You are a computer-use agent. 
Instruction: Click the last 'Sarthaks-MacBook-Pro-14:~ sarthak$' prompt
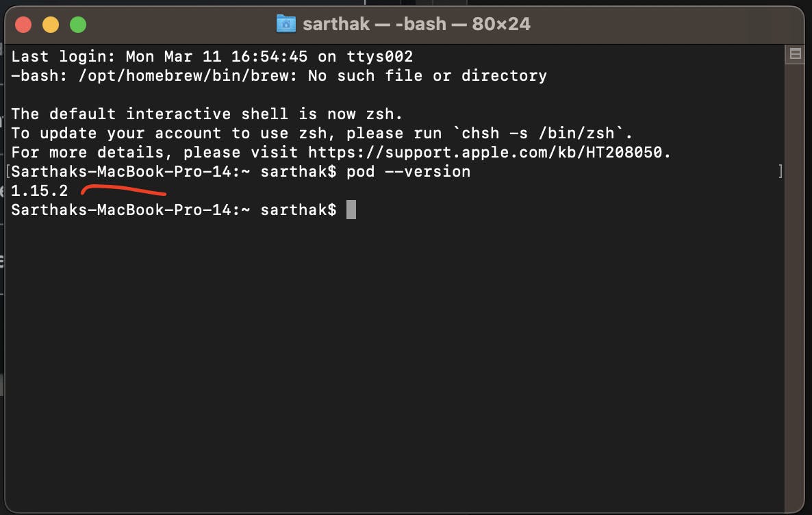174,210
